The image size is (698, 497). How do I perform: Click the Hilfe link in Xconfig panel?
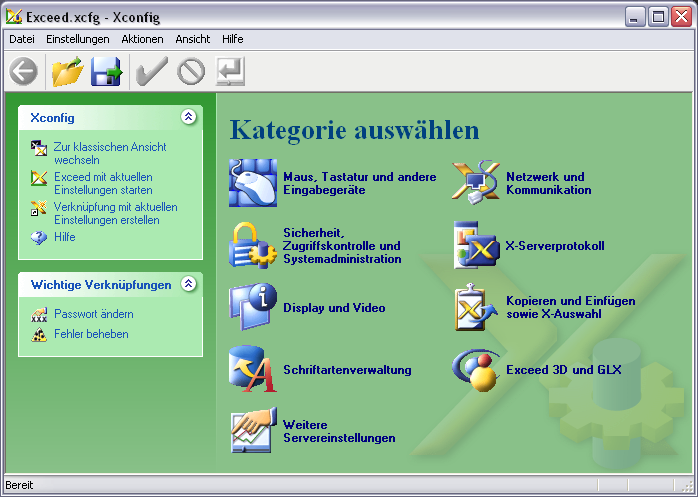pyautogui.click(x=65, y=237)
